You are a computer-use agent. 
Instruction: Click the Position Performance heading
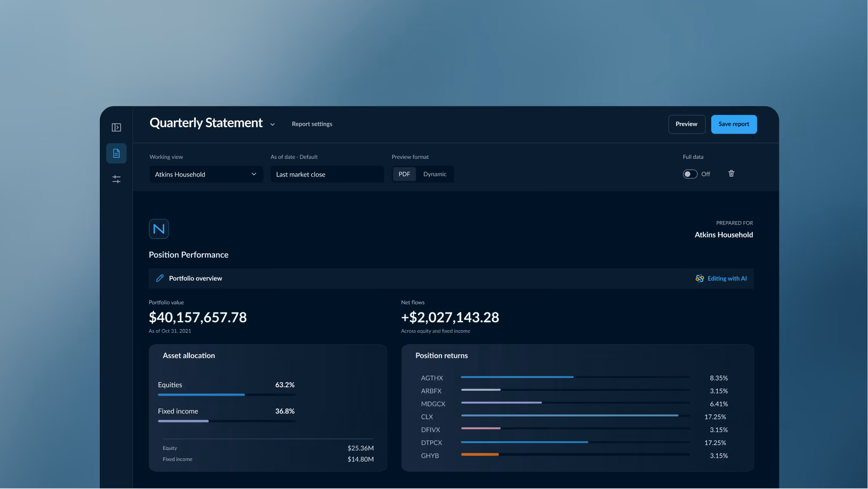pyautogui.click(x=189, y=255)
